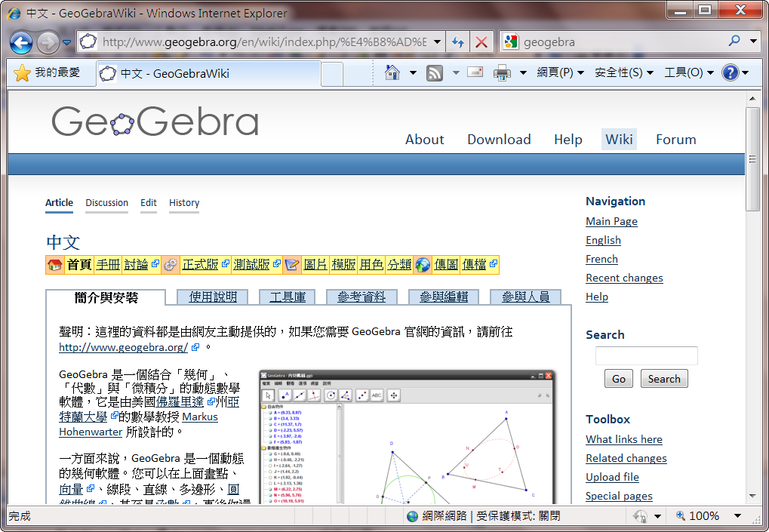Open the GeoGebra screenshot thumbnail
This screenshot has width=769, height=532.
pos(407,438)
